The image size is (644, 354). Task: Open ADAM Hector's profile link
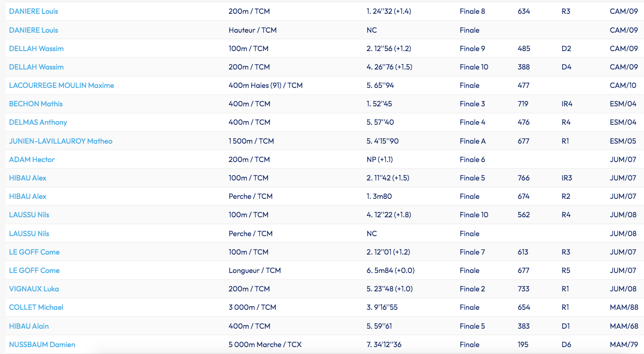click(x=32, y=159)
